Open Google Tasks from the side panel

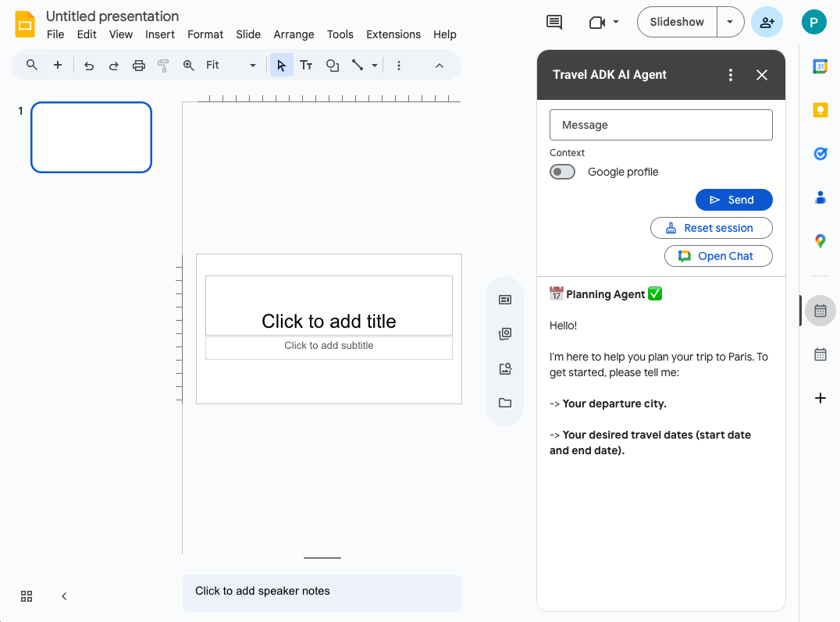pos(820,154)
